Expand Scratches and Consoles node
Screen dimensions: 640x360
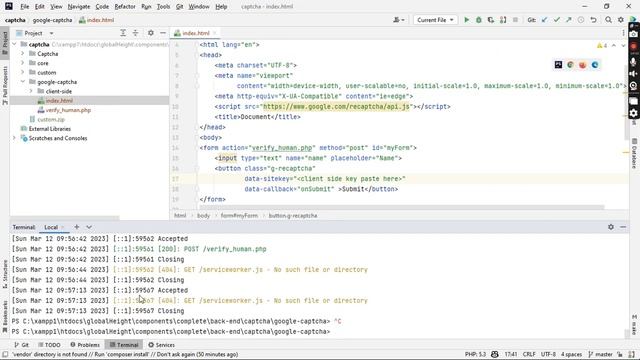click(15, 138)
